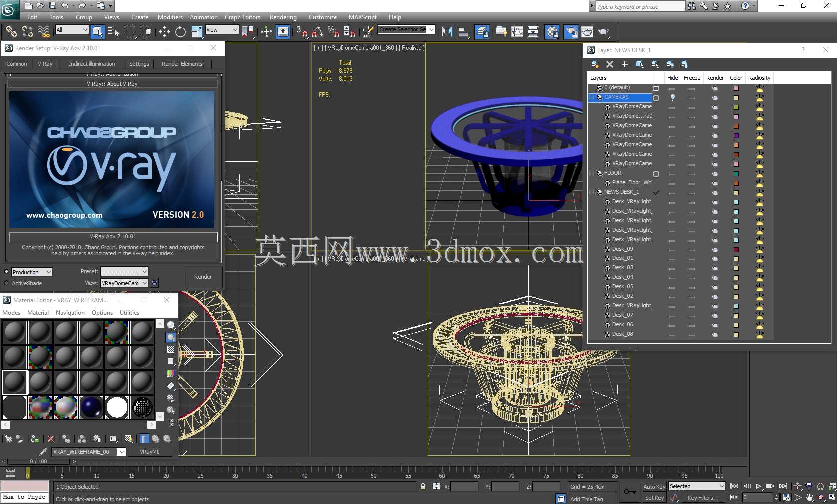Click the VRayMtl material type button
The image size is (837, 504).
(x=150, y=452)
